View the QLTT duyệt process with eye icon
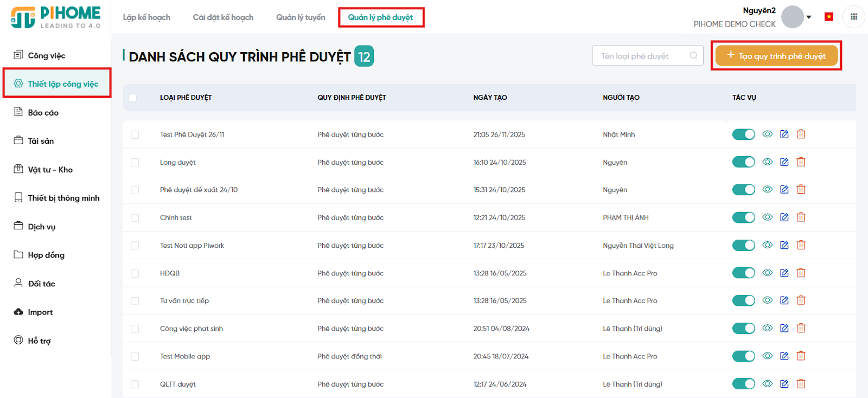Image resolution: width=868 pixels, height=398 pixels. [767, 384]
